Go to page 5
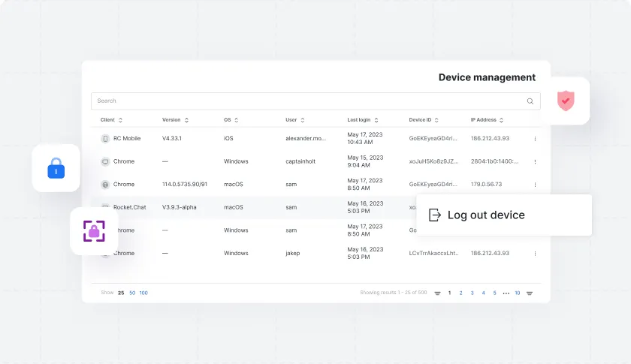The width and height of the screenshot is (631, 364). tap(494, 293)
